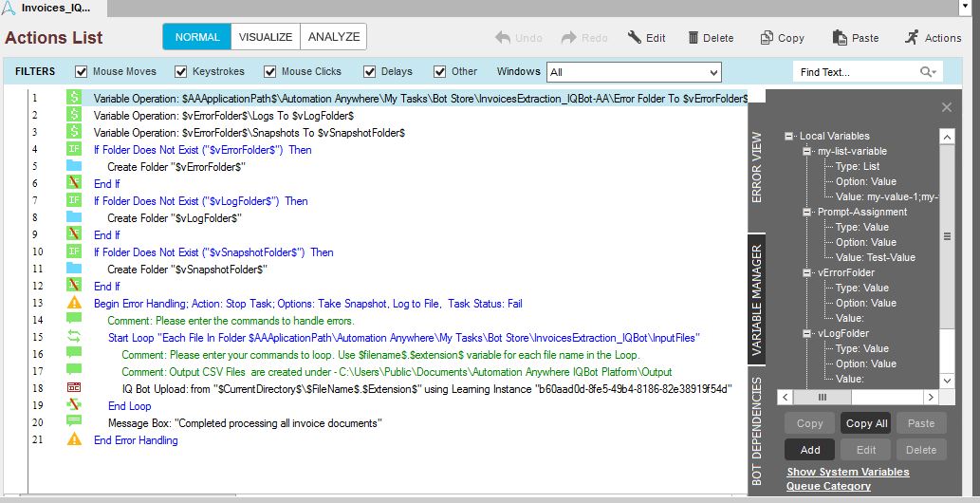This screenshot has width=980, height=503.
Task: Select the IQ Bot Upload icon on line 18
Action: [74, 388]
